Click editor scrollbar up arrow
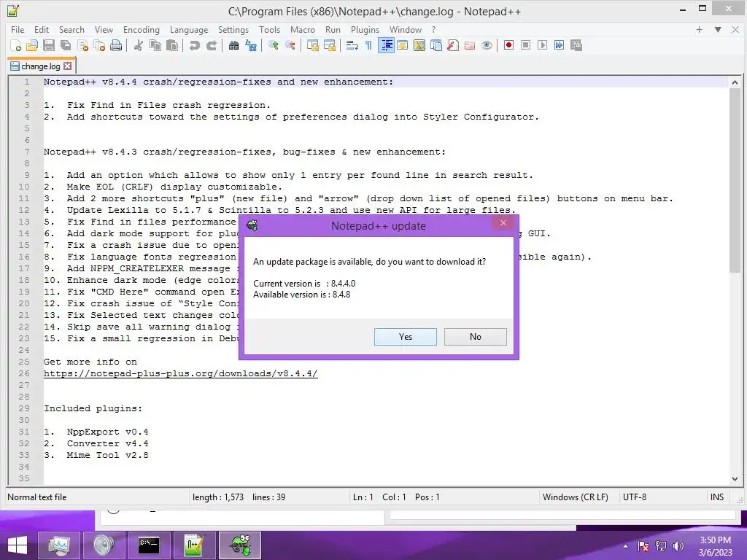The width and height of the screenshot is (747, 560). coord(735,82)
